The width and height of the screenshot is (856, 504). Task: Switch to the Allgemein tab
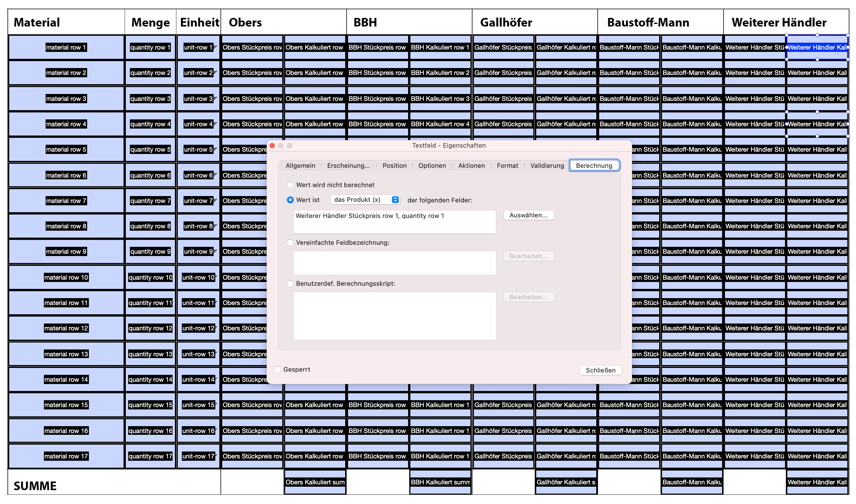coord(300,166)
